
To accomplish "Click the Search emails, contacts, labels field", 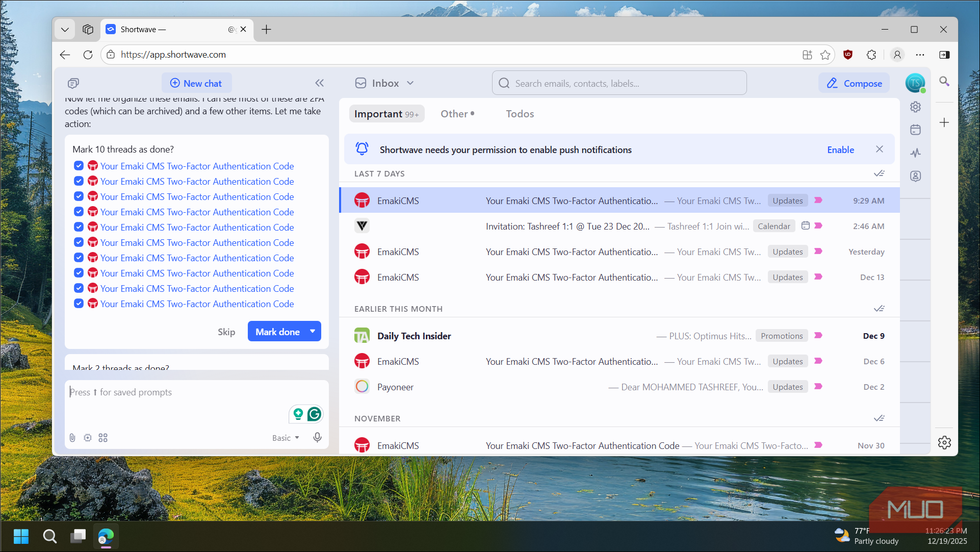I will (x=620, y=83).
